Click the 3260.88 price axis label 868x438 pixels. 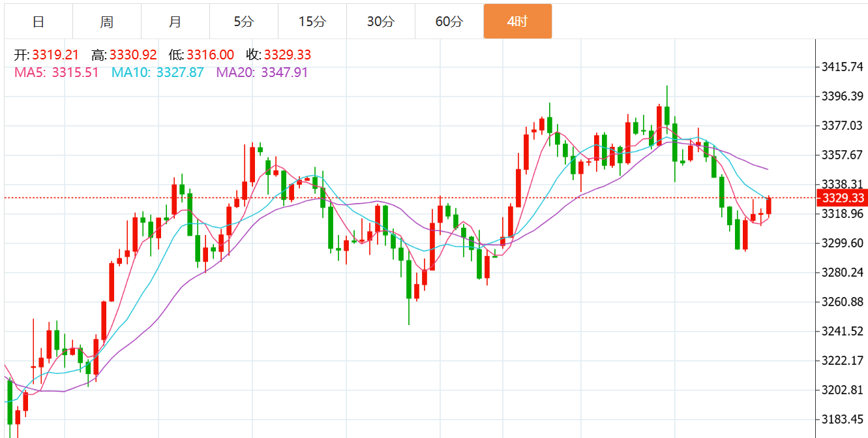coord(843,302)
